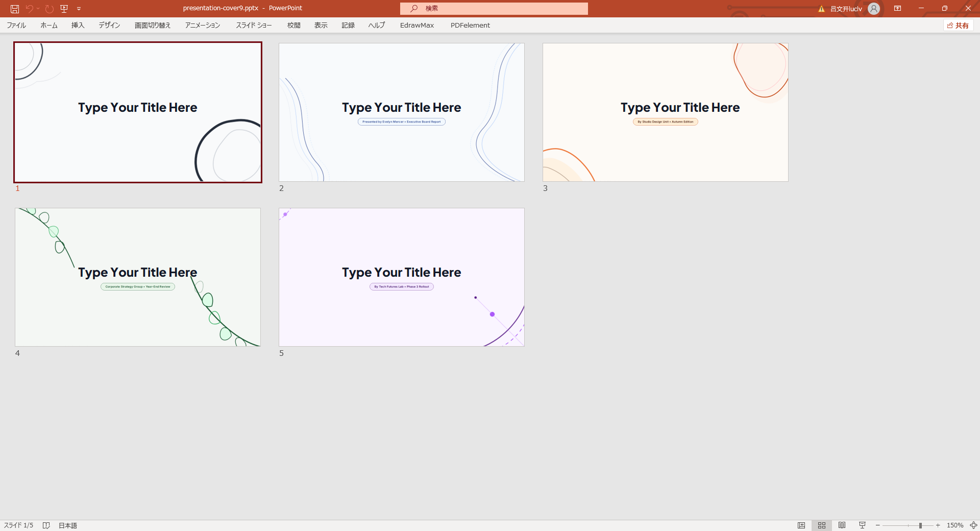Image resolution: width=980 pixels, height=531 pixels.
Task: Start slideshow from status bar icon
Action: click(862, 525)
